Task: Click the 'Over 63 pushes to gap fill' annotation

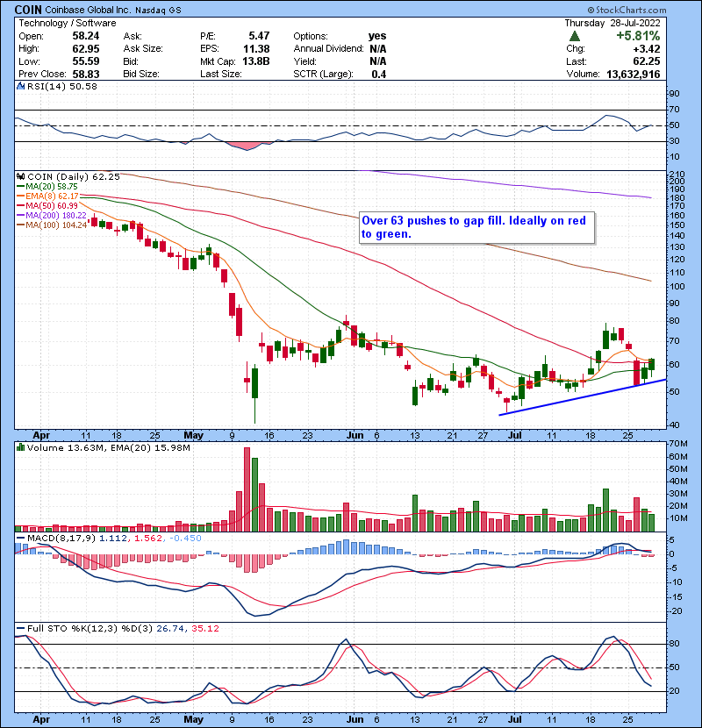Action: tap(477, 227)
